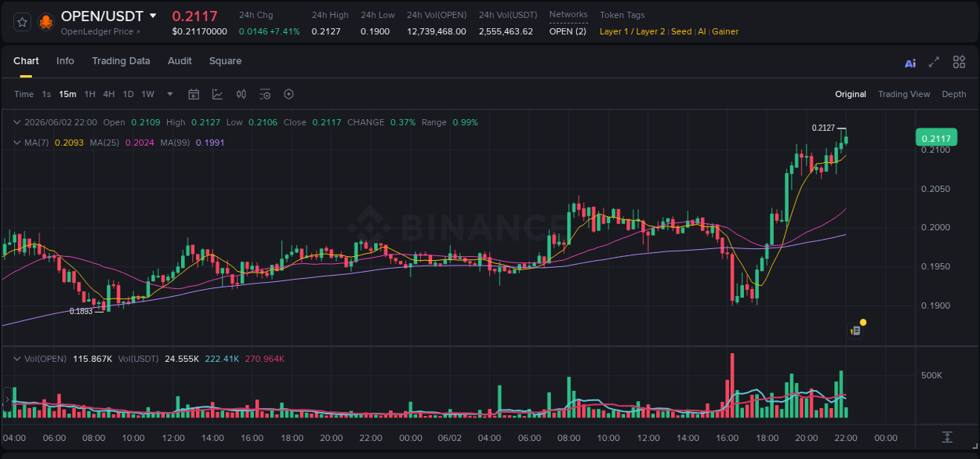Collapse the OHLC data row chevron

(17, 122)
